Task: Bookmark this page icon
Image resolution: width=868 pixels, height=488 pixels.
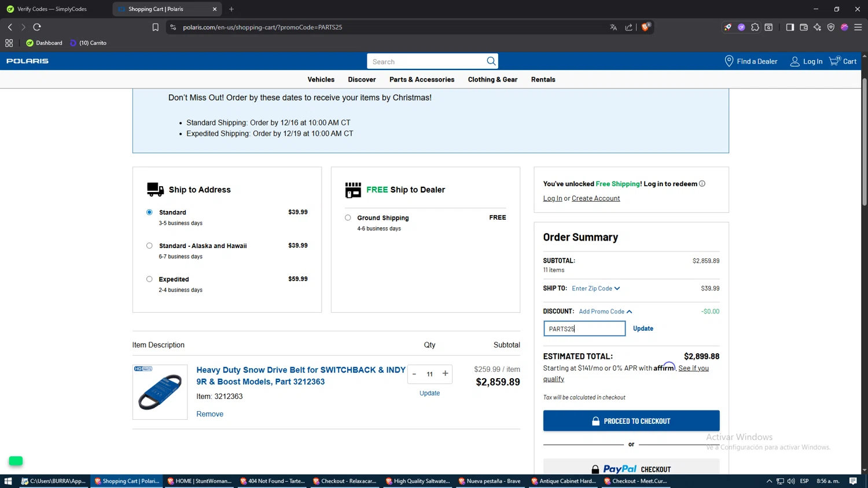Action: click(x=155, y=27)
